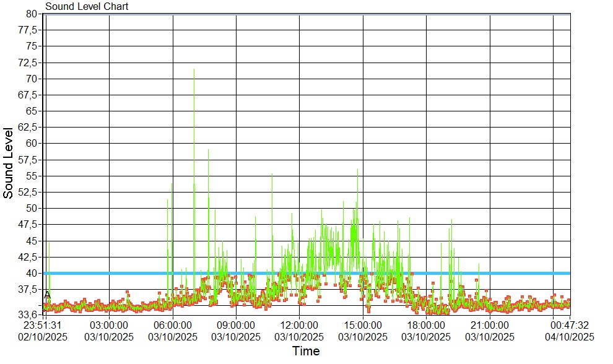Click the 'Sound Level' vertical axis label
This screenshot has height=364, width=613.
point(9,163)
